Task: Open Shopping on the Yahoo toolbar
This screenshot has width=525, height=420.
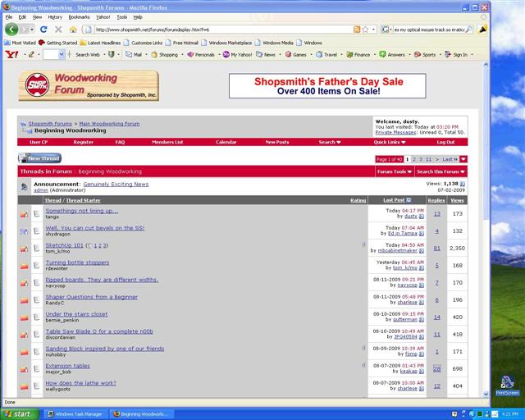Action: [x=164, y=54]
